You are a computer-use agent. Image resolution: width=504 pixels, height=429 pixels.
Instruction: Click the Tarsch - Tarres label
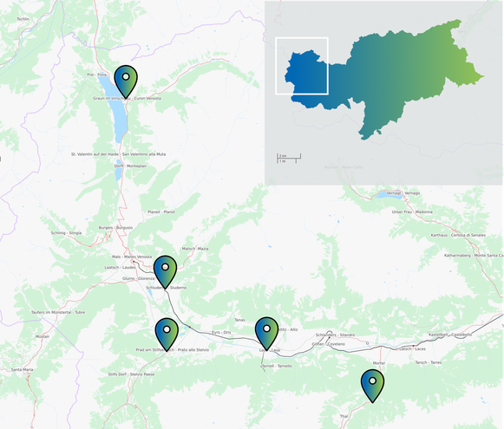pyautogui.click(x=429, y=362)
